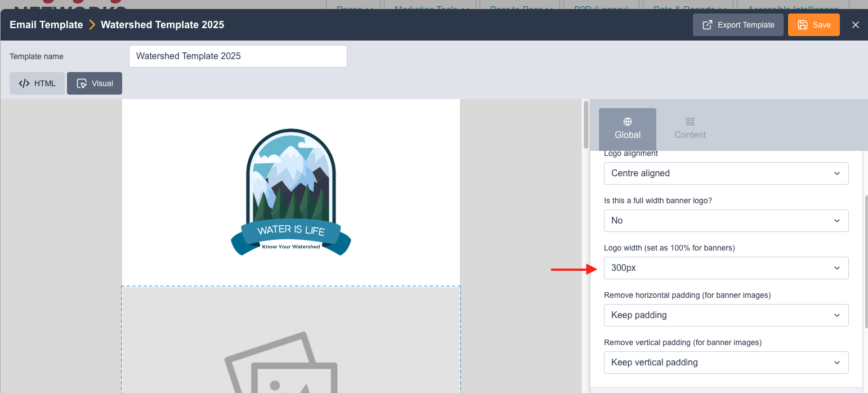868x393 pixels.
Task: Click the Template name label text
Action: 37,56
